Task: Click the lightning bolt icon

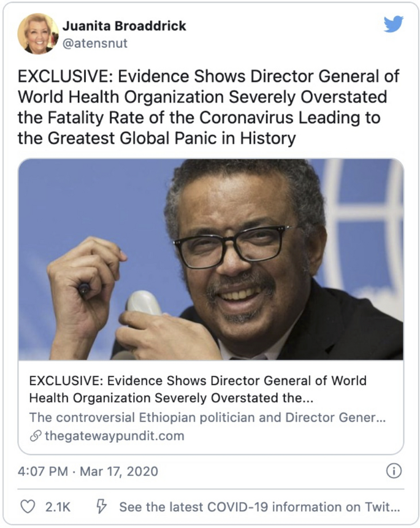Action: pyautogui.click(x=102, y=507)
